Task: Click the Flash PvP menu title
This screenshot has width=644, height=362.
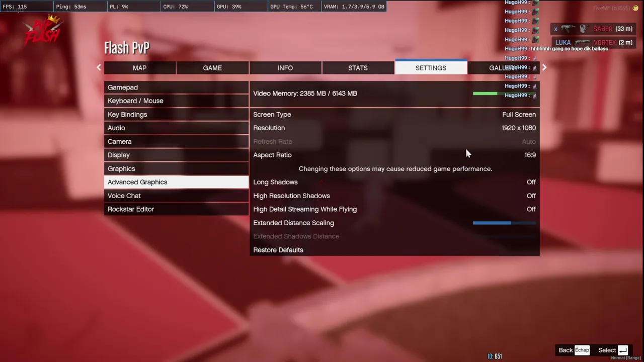Action: pos(127,48)
